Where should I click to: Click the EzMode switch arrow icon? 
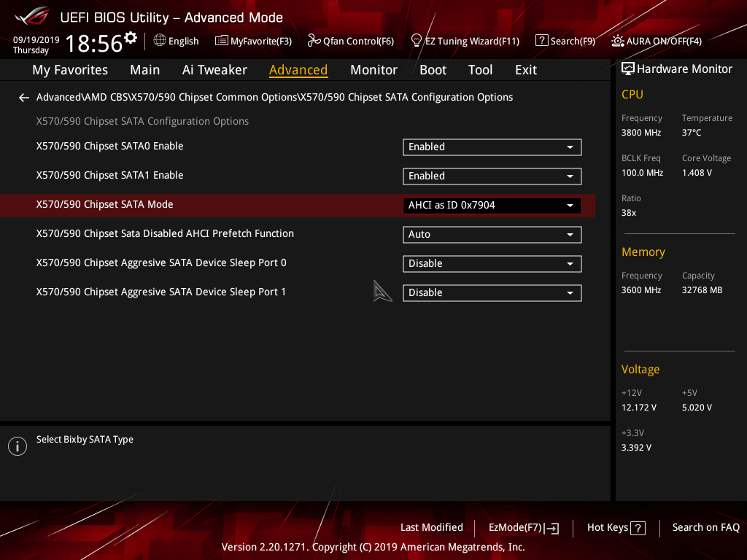pyautogui.click(x=551, y=528)
